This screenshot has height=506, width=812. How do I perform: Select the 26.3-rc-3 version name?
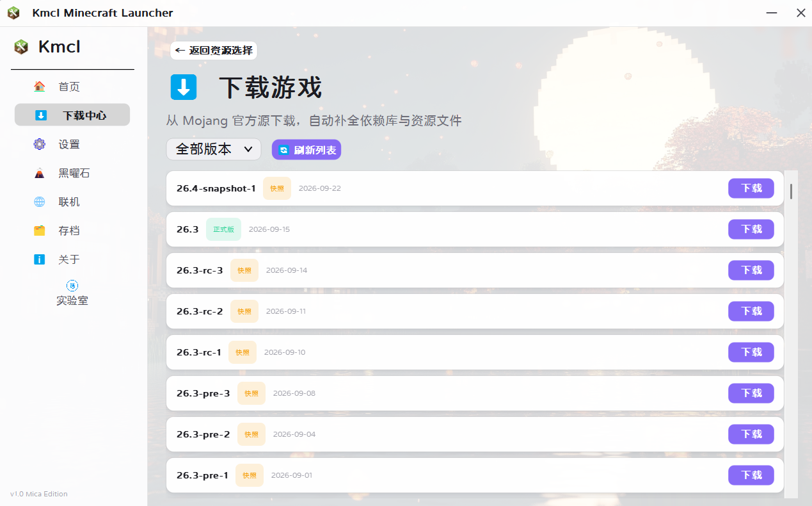click(200, 270)
